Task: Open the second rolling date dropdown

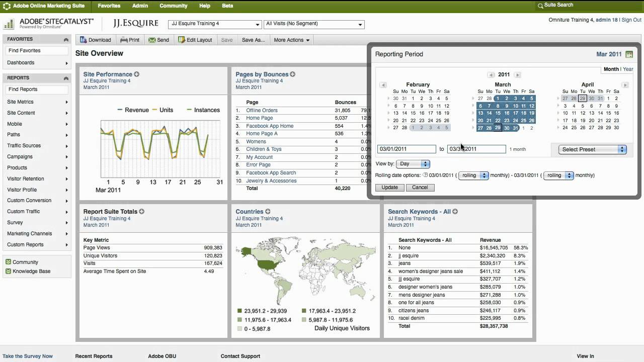Action: pyautogui.click(x=558, y=175)
